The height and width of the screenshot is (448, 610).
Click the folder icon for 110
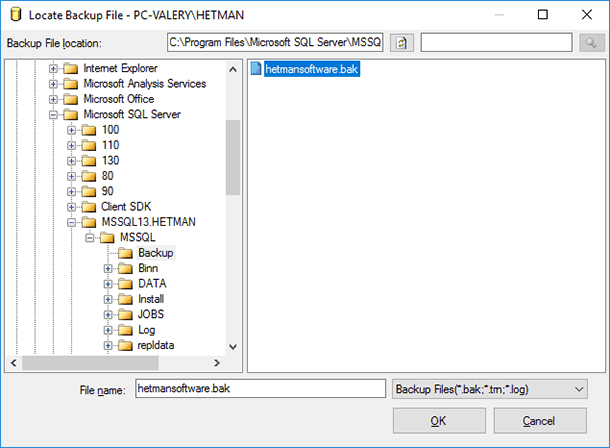[x=89, y=145]
